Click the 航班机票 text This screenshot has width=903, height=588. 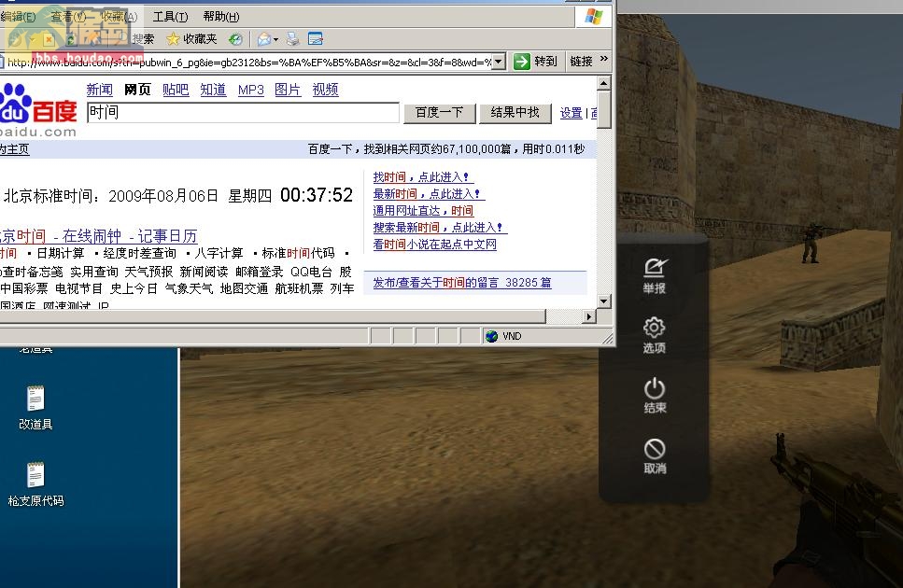299,288
